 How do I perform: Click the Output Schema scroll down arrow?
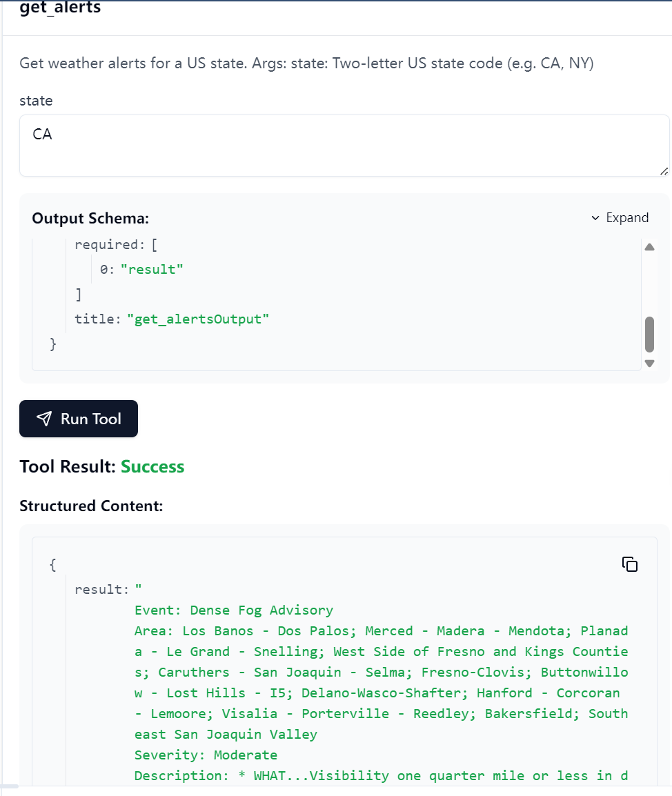tap(649, 363)
